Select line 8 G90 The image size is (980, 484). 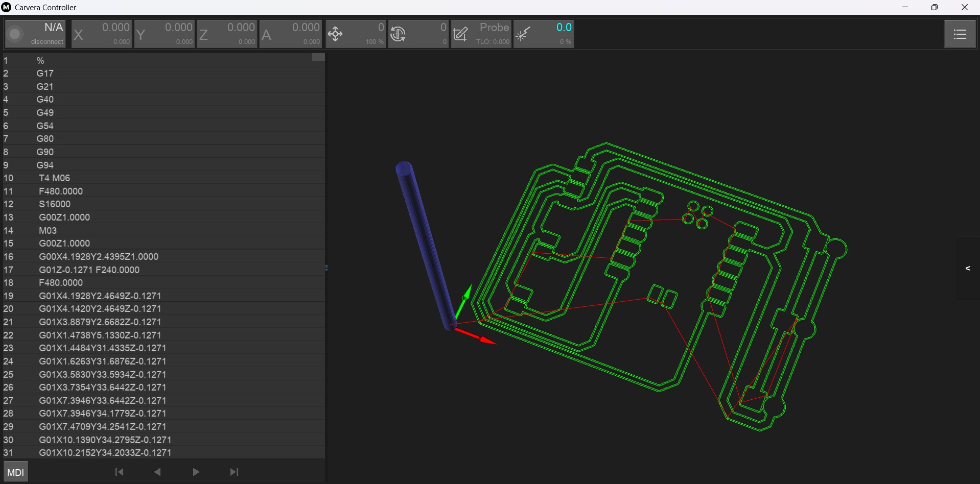pyautogui.click(x=164, y=152)
